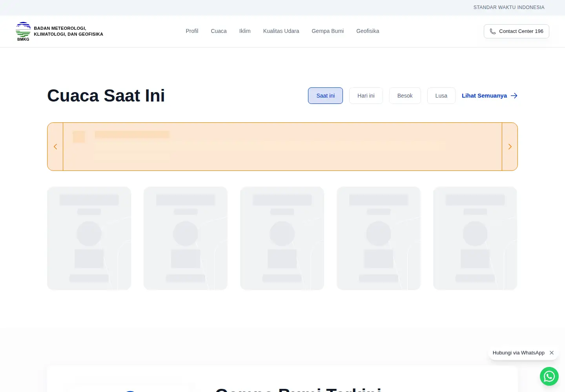Open Gempa Bumi menu item
Viewport: 565px width, 392px height.
pos(328,31)
